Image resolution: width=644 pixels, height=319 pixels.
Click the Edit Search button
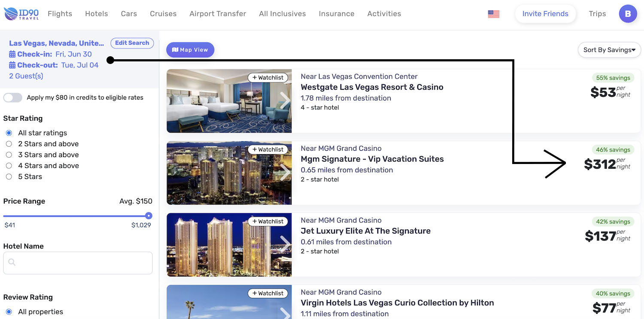click(x=132, y=43)
